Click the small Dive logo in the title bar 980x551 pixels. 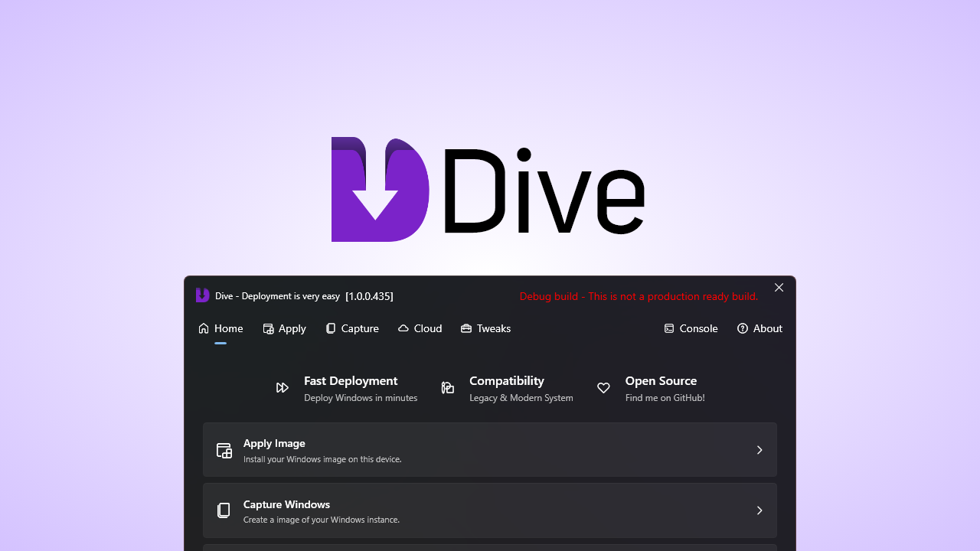pos(203,295)
